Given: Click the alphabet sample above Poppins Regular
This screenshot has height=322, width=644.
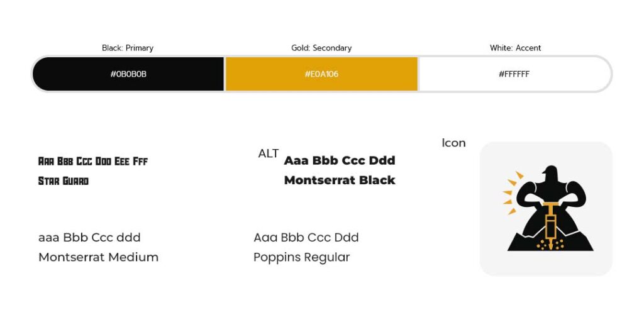Looking at the screenshot, I should point(306,238).
